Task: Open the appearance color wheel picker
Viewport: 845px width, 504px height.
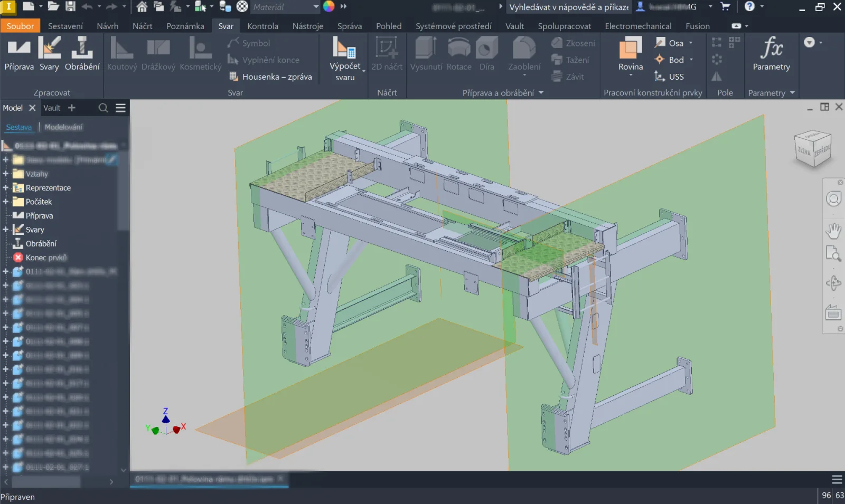Action: coord(328,7)
